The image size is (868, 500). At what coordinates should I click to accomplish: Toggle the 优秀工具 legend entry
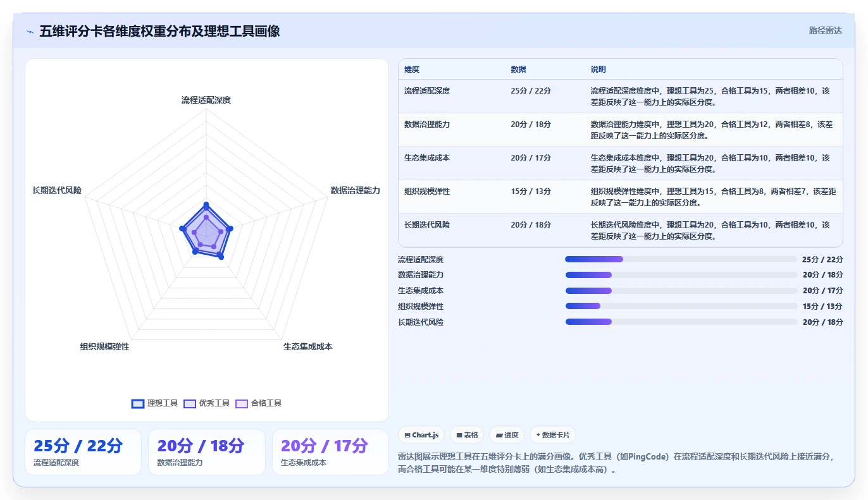(206, 403)
